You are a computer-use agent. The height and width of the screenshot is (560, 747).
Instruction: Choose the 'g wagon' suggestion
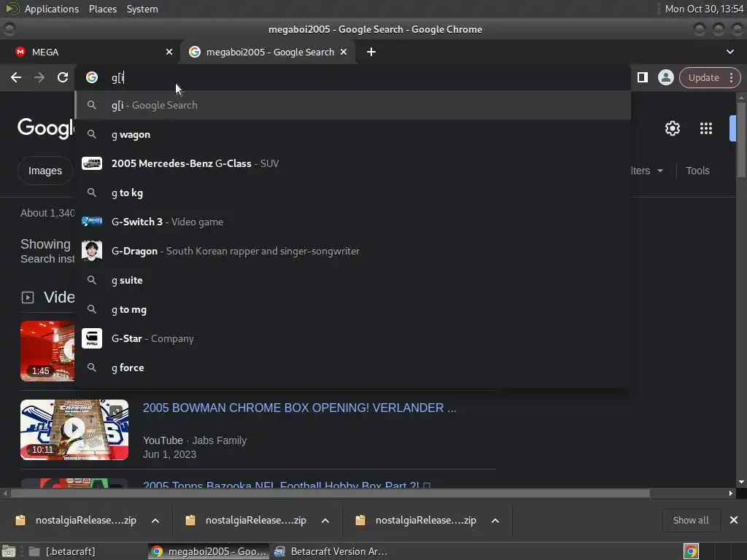(x=353, y=134)
